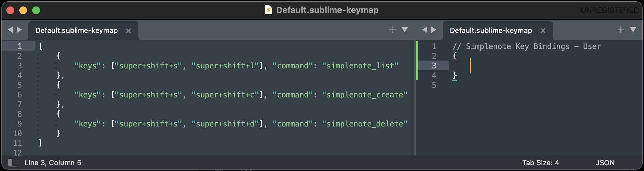Click the previous-tab arrow in left pane

(x=10, y=30)
